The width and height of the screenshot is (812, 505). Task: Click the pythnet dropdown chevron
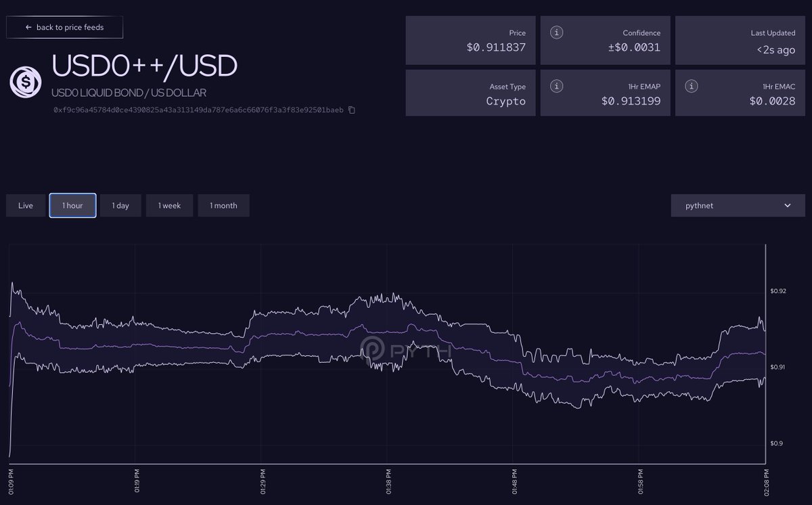786,205
